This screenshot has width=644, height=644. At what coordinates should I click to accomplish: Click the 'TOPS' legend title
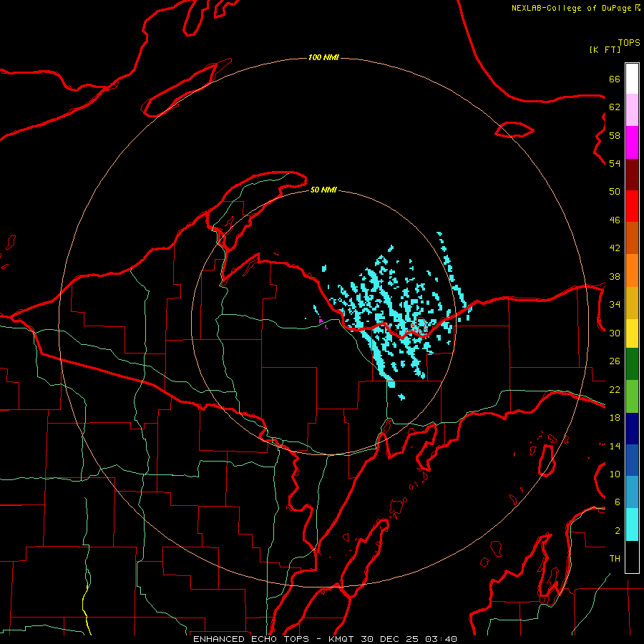point(629,43)
